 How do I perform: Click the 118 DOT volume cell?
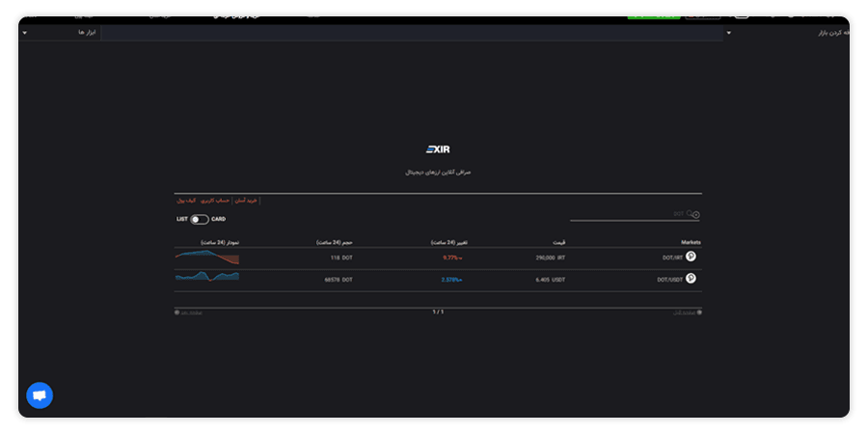(x=341, y=258)
